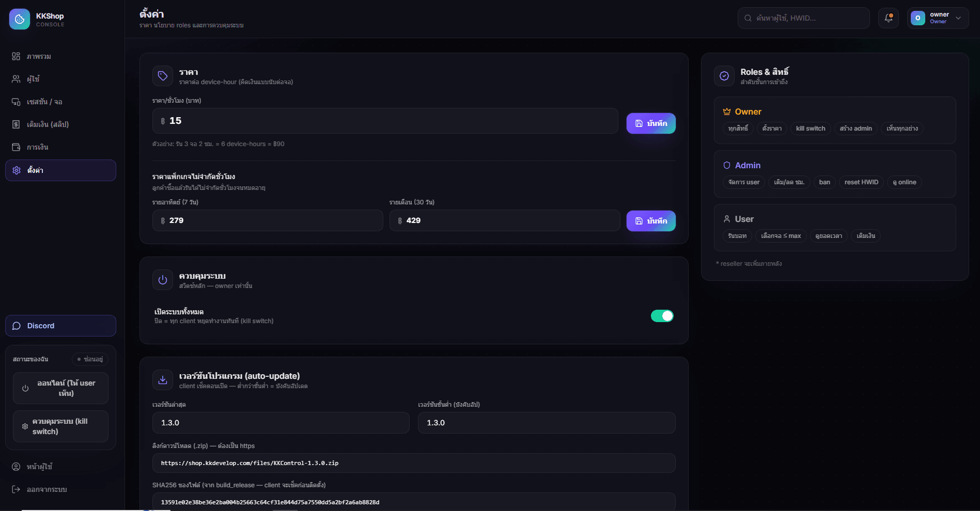Image resolution: width=980 pixels, height=511 pixels.
Task: Click the shield icon beside Admin
Action: tap(727, 165)
